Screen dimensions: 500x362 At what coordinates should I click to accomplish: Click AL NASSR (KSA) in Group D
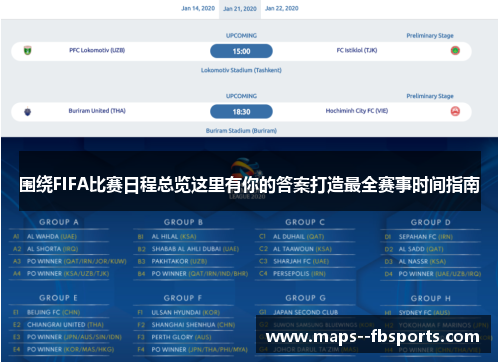[x=422, y=262]
